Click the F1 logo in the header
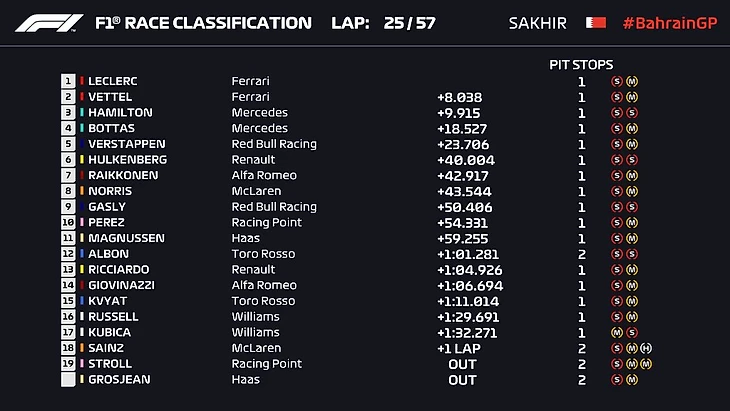Viewport: 730px width, 411px height. [x=46, y=22]
